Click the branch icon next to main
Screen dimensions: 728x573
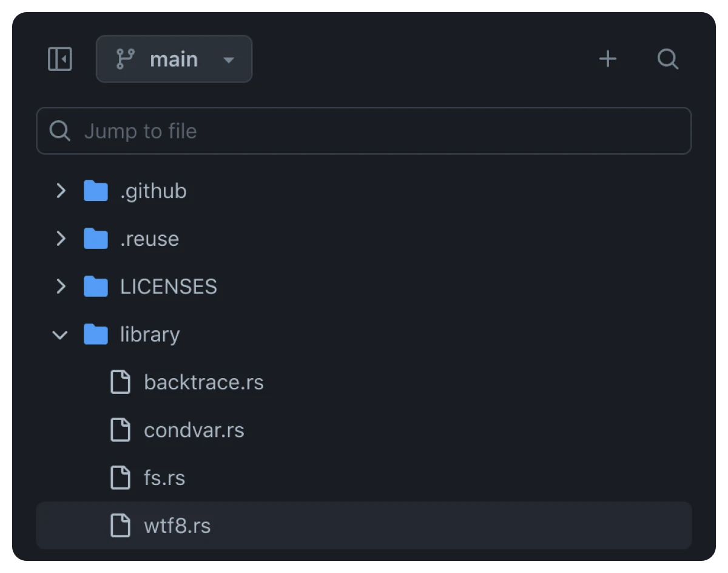pyautogui.click(x=126, y=59)
